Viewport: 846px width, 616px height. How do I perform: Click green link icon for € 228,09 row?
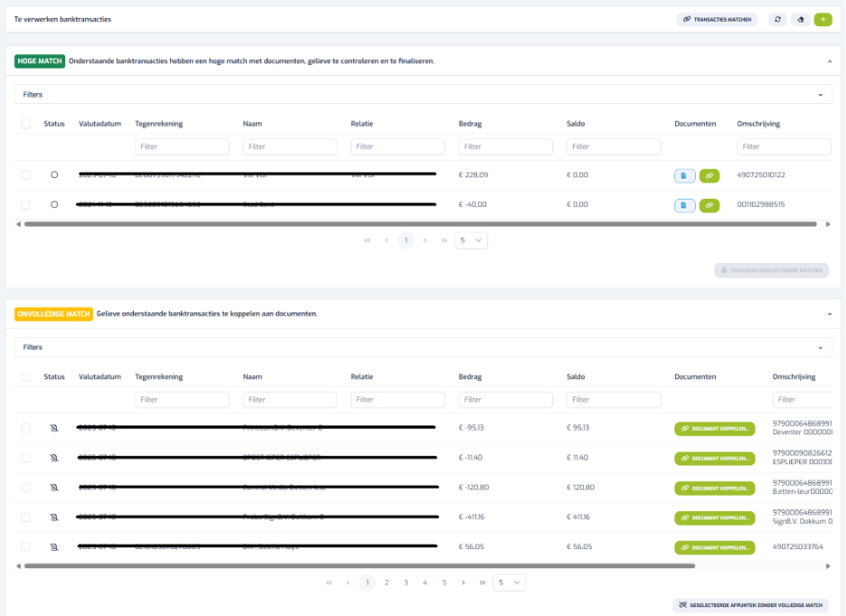[x=710, y=176]
